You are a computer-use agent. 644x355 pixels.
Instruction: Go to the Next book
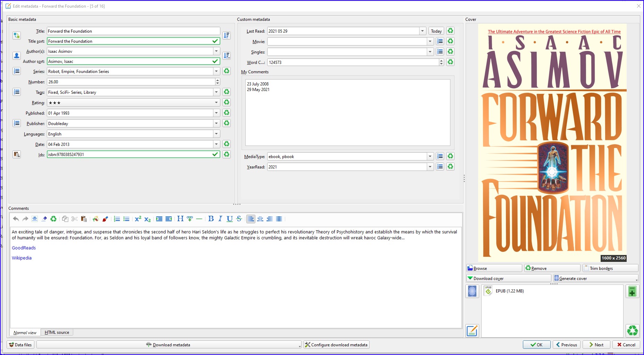[x=596, y=345]
